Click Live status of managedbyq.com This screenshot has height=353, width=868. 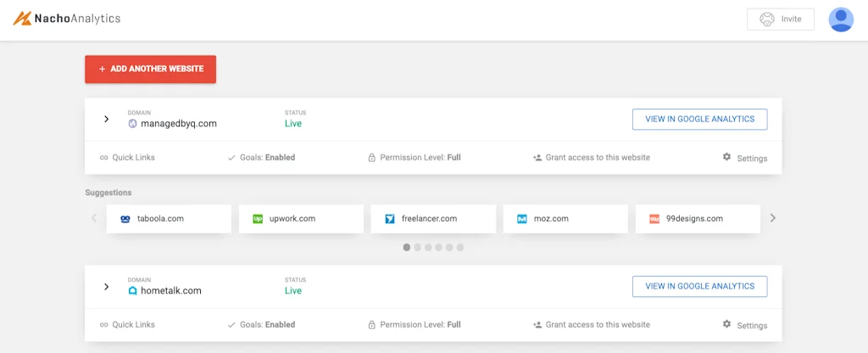(292, 124)
